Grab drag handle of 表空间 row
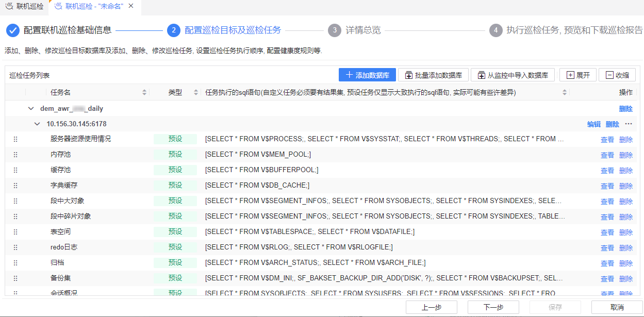Screen dimensions: 644x317 (x=15, y=232)
